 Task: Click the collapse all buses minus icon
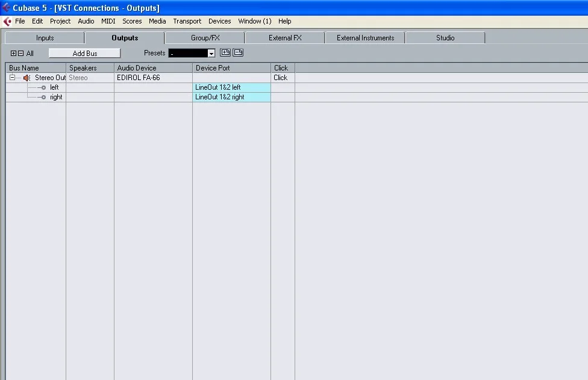pyautogui.click(x=20, y=53)
